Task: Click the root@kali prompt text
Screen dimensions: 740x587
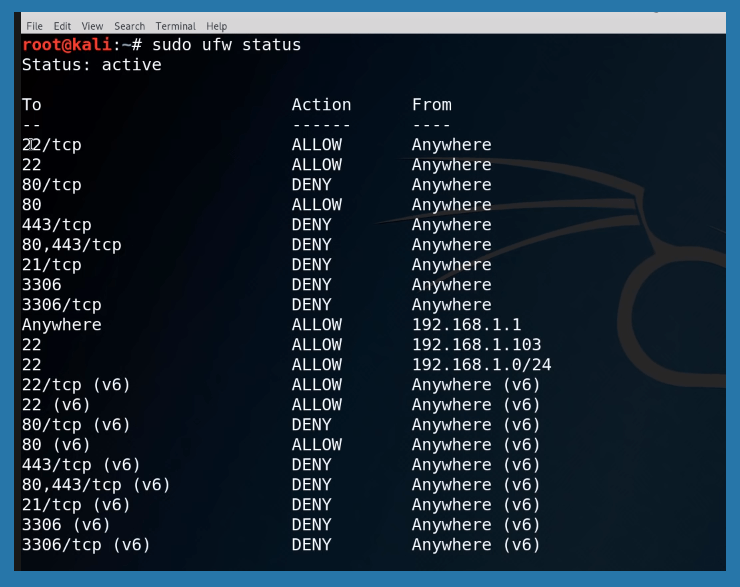Action: [x=67, y=44]
